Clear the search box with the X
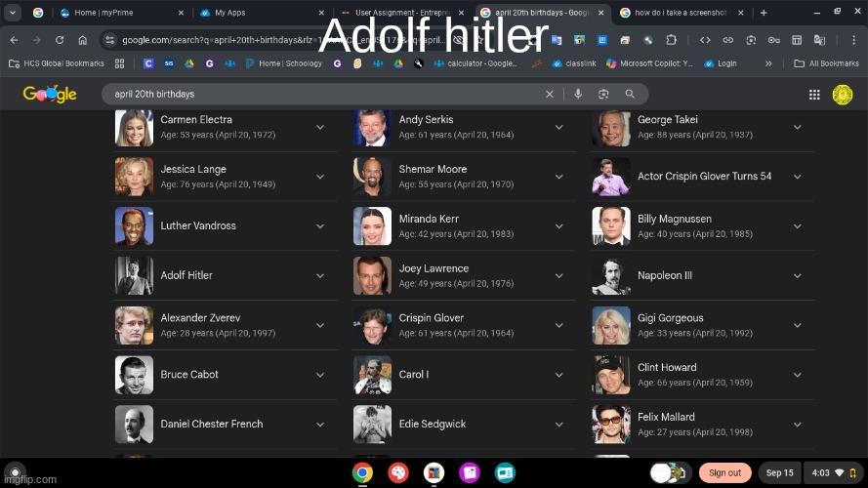This screenshot has width=868, height=488. (x=549, y=94)
